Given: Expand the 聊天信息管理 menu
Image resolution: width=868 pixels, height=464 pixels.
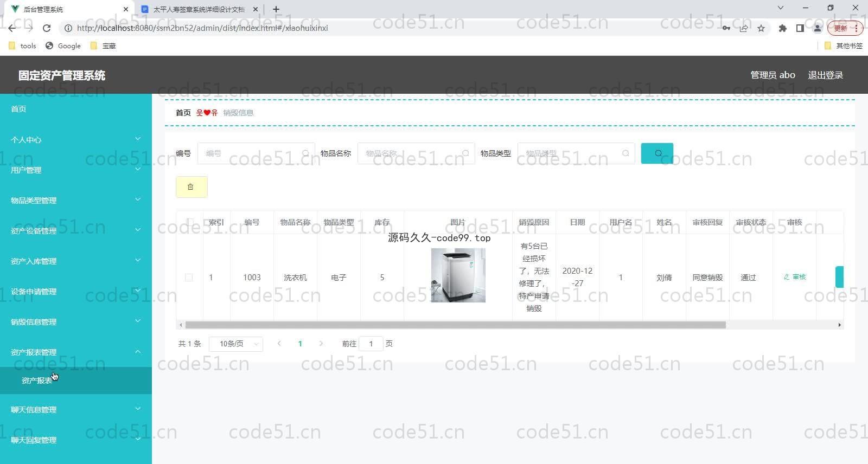Looking at the screenshot, I should click(76, 410).
